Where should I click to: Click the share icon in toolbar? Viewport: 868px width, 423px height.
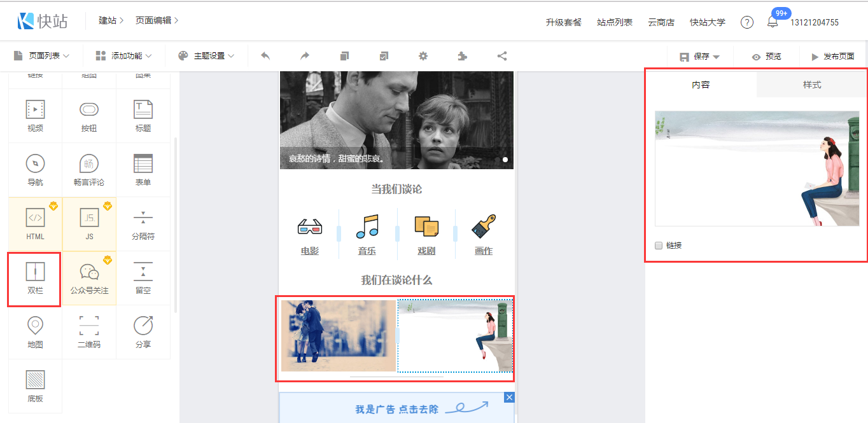coord(502,56)
